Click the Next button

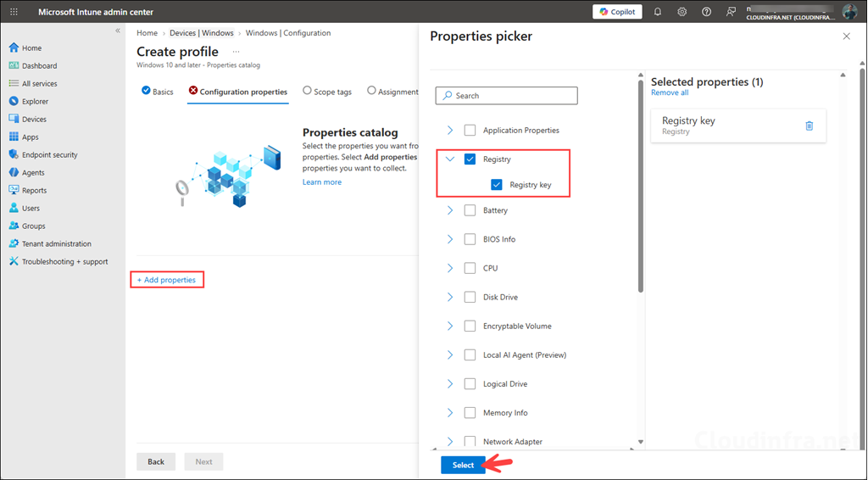coord(203,461)
